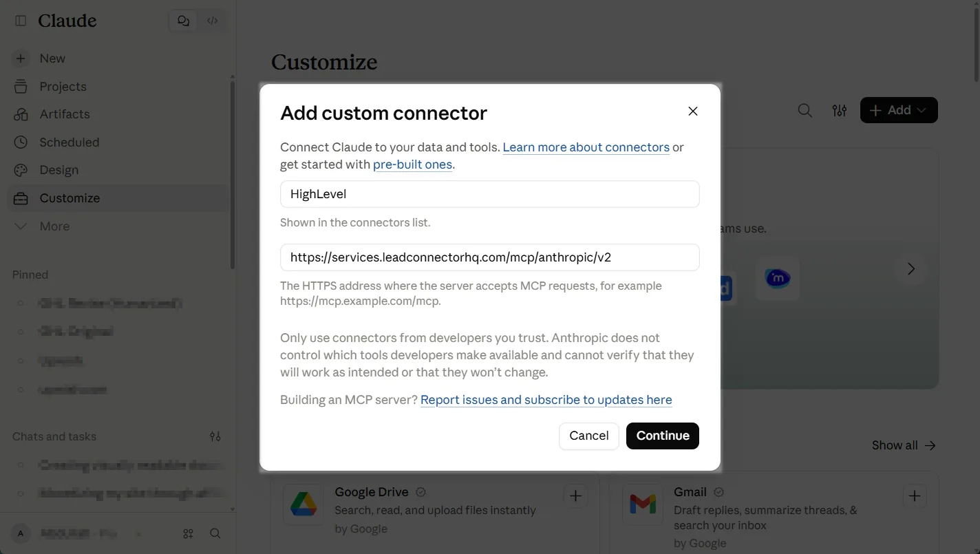The height and width of the screenshot is (554, 980).
Task: Cancel adding the custom connector
Action: (589, 436)
